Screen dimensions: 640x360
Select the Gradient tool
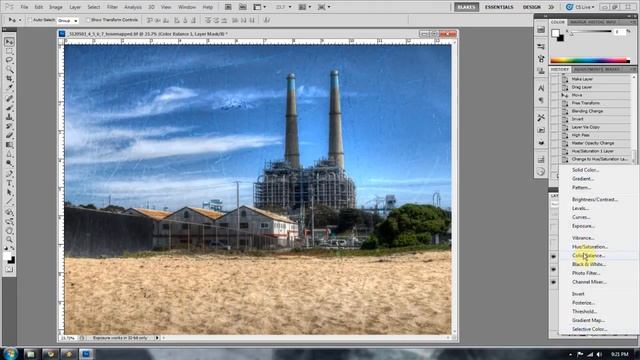tap(9, 144)
